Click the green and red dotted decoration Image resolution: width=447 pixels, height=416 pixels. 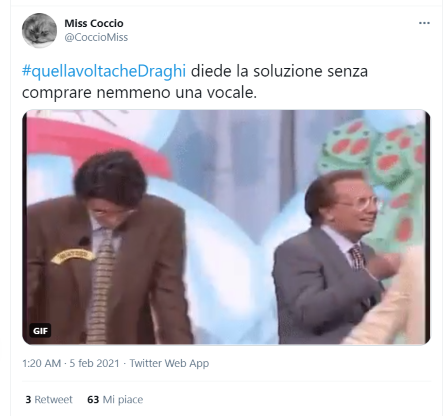(x=373, y=173)
